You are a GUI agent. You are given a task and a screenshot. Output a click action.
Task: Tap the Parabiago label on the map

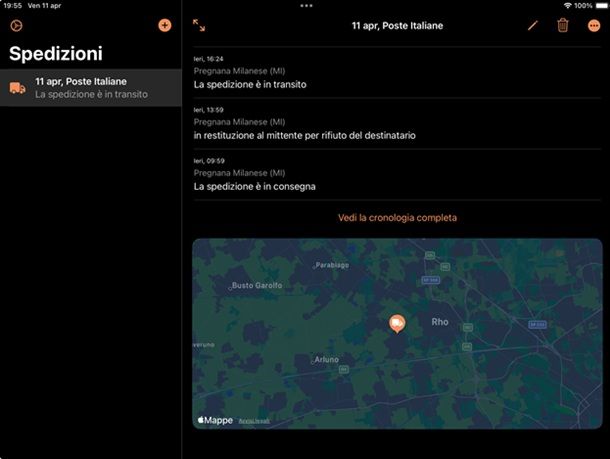[x=332, y=265]
